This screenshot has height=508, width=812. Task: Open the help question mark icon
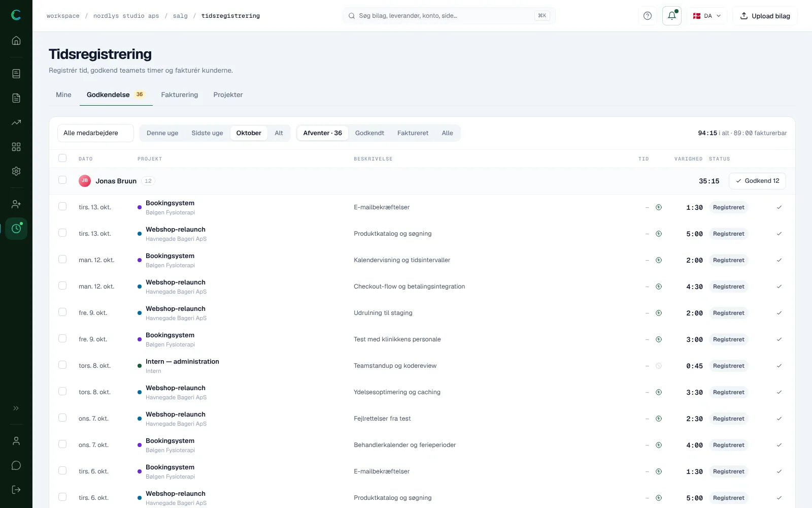click(648, 16)
